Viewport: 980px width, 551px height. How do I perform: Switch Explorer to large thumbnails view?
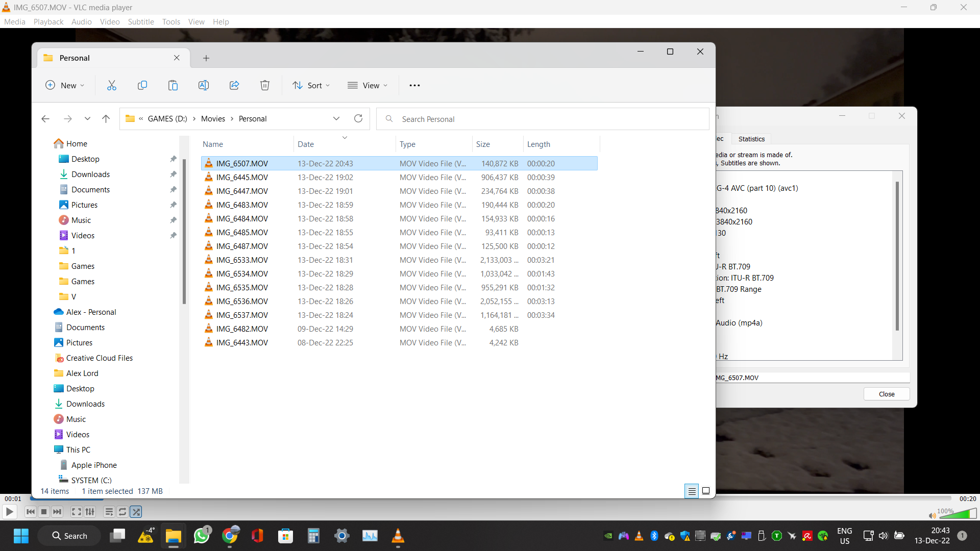(706, 491)
